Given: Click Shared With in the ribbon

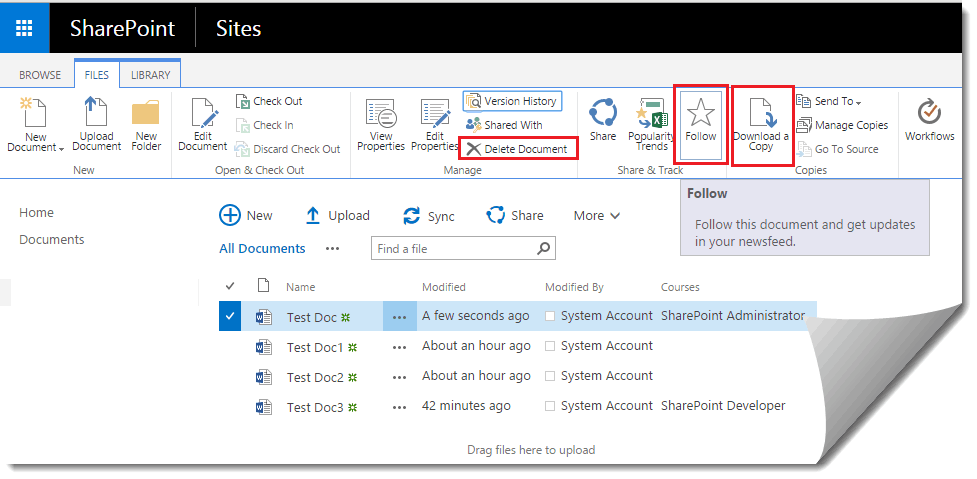Looking at the screenshot, I should (x=505, y=125).
